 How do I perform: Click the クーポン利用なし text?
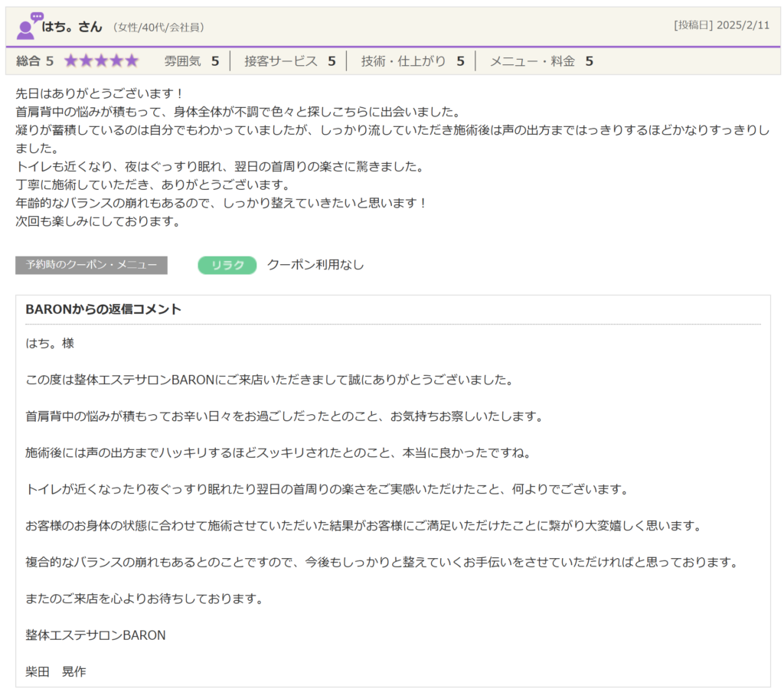(x=315, y=265)
